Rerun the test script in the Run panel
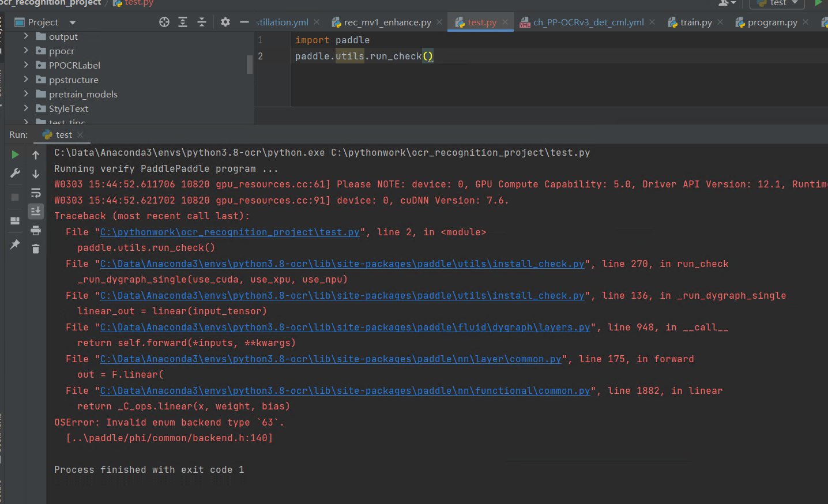The image size is (828, 504). [14, 155]
